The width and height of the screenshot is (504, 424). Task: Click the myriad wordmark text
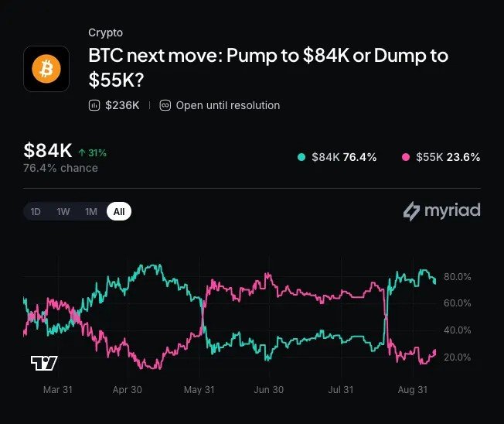coord(452,211)
